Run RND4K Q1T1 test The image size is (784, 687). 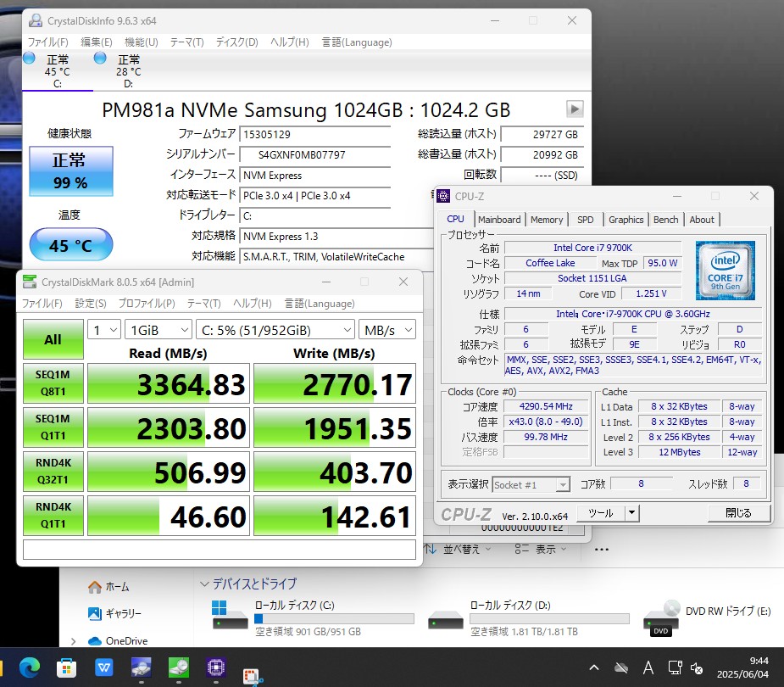coord(53,516)
